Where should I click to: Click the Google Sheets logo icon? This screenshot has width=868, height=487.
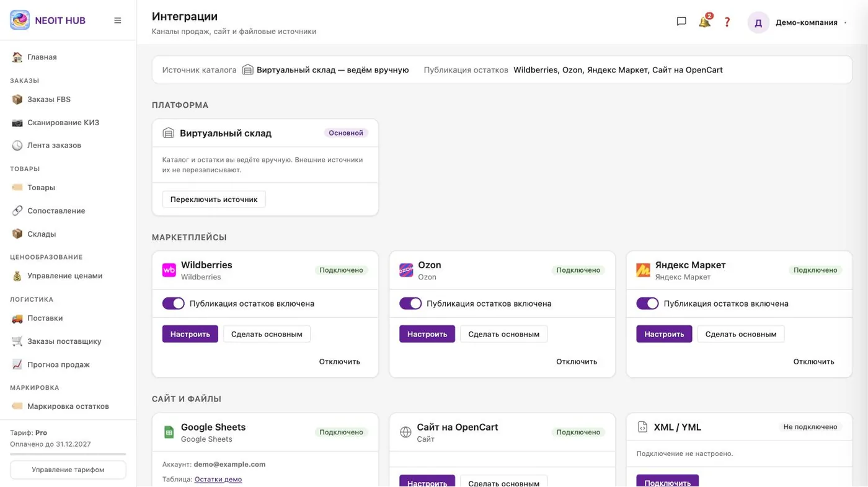click(x=169, y=432)
